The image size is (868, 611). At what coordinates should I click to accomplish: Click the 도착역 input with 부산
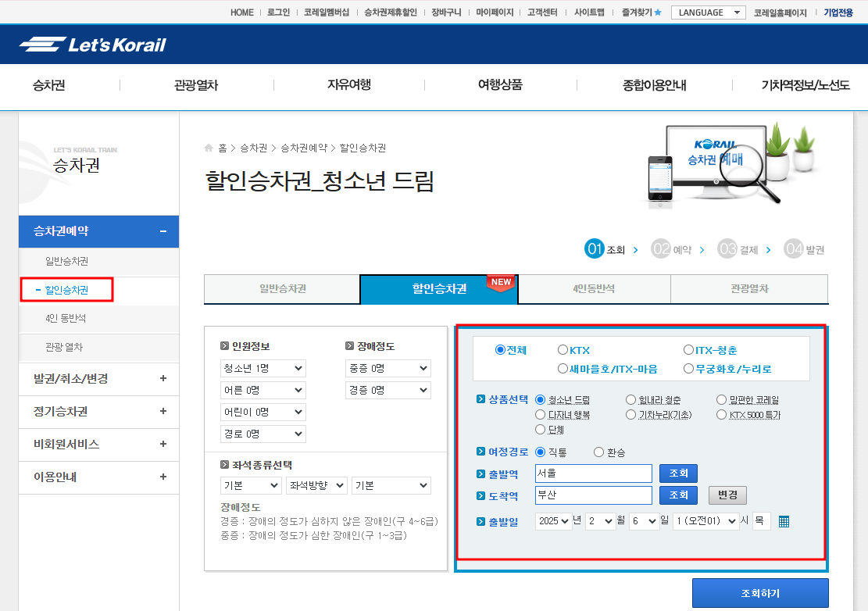(594, 495)
